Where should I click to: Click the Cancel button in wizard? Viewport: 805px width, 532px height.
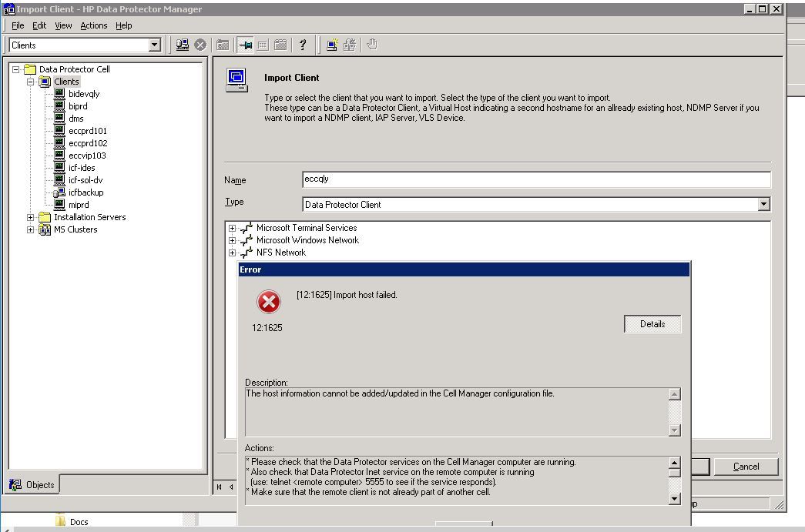point(746,467)
